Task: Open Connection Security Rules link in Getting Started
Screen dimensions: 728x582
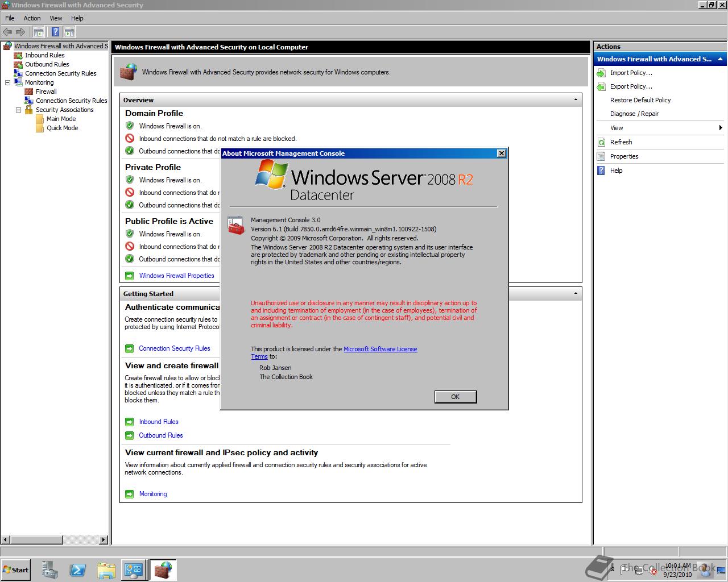Action: pos(174,348)
